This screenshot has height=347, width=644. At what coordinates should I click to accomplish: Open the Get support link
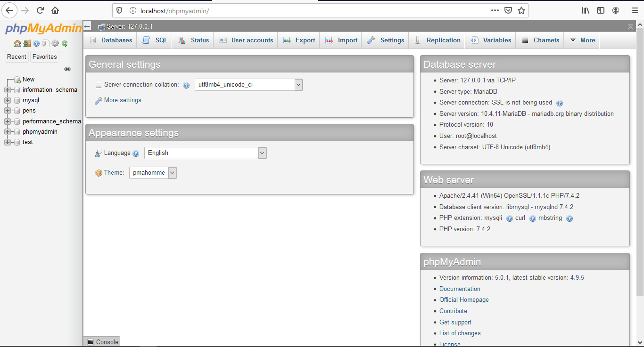click(x=455, y=323)
